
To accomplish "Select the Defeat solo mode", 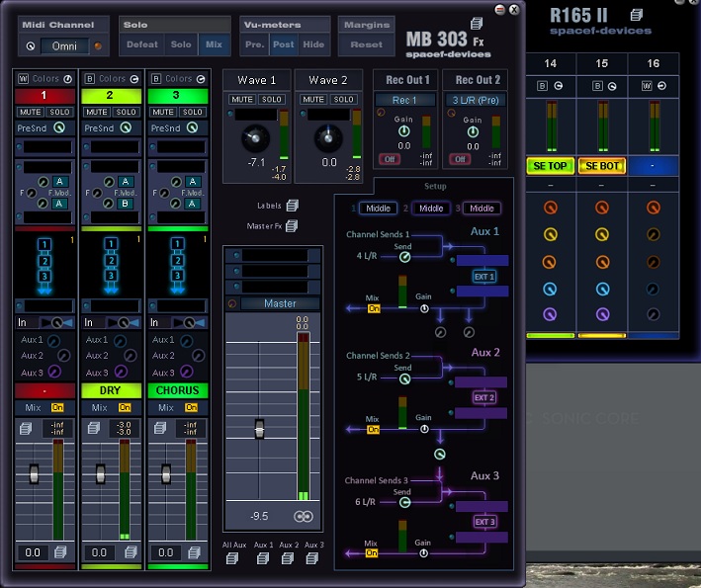I will pyautogui.click(x=142, y=44).
